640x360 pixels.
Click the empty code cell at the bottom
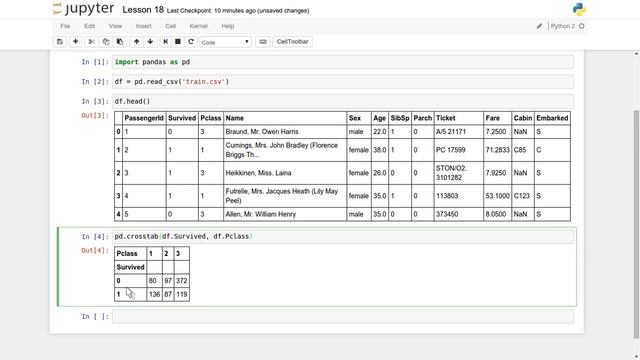click(343, 316)
